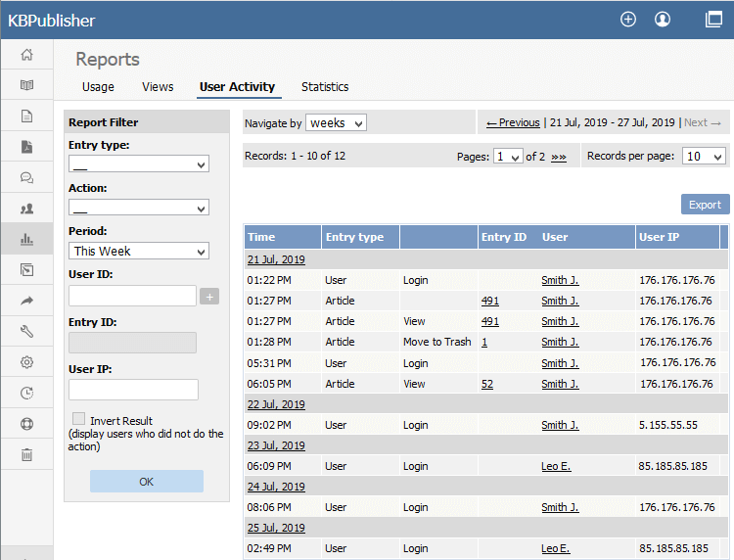The image size is (734, 560).
Task: Click the plus add-new icon in header
Action: coord(627,20)
